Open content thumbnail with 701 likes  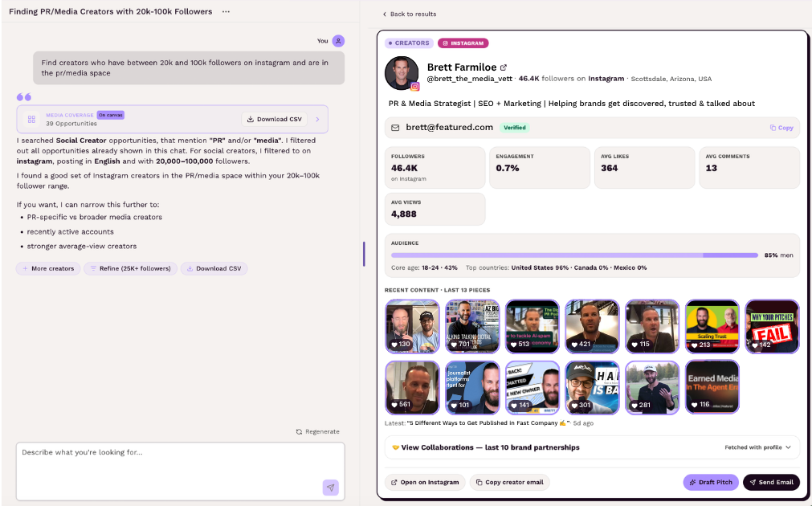pyautogui.click(x=472, y=326)
